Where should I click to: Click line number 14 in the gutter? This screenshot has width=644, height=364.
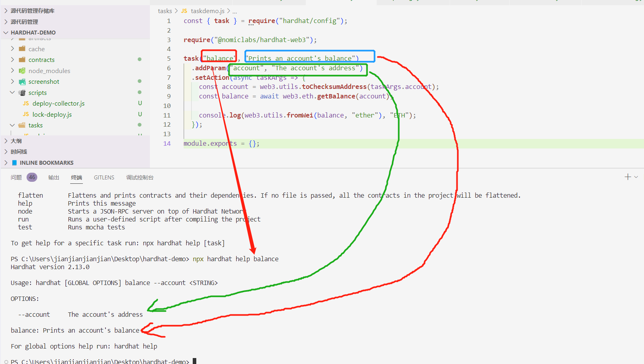(x=167, y=143)
